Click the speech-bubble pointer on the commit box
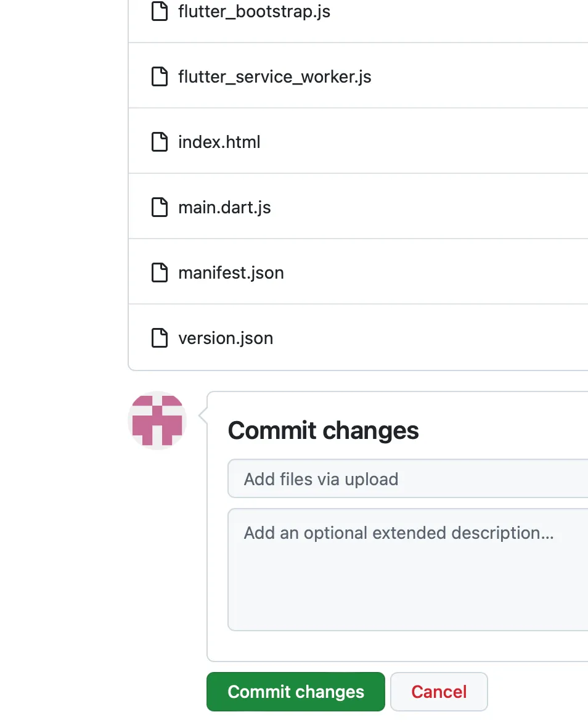 coord(202,417)
